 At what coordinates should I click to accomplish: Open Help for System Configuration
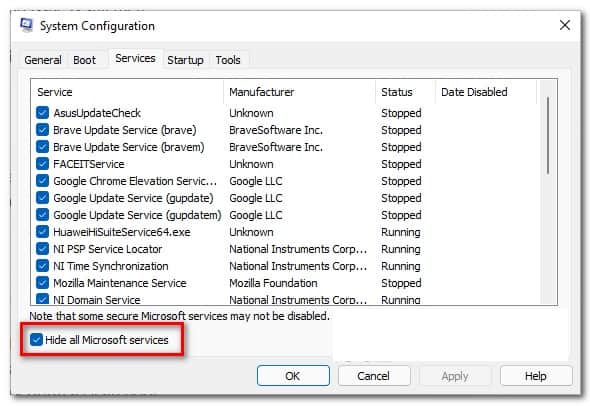(536, 376)
